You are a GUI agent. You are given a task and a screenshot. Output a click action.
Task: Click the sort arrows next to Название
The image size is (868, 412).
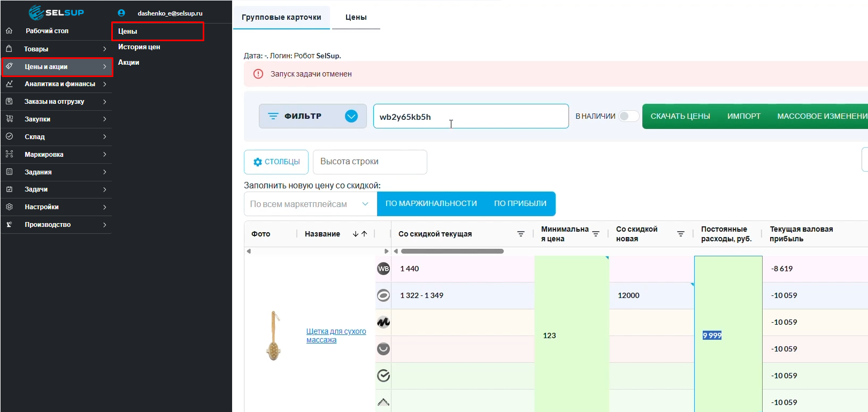360,234
